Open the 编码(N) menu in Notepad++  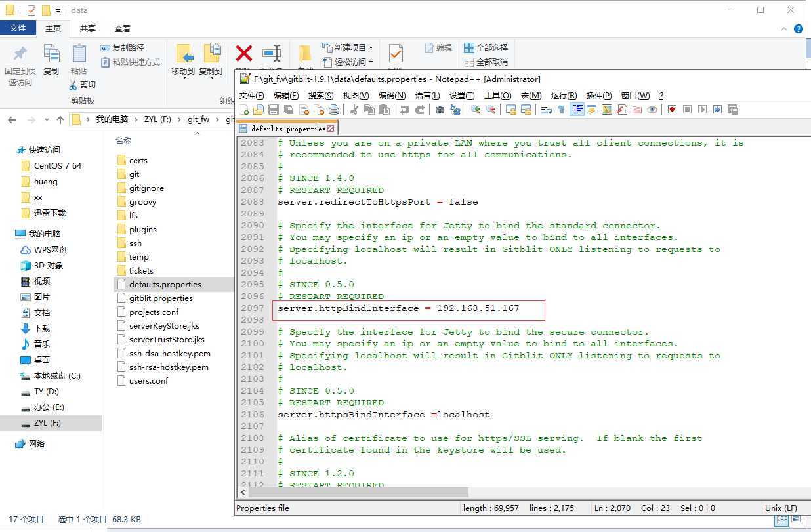(392, 95)
